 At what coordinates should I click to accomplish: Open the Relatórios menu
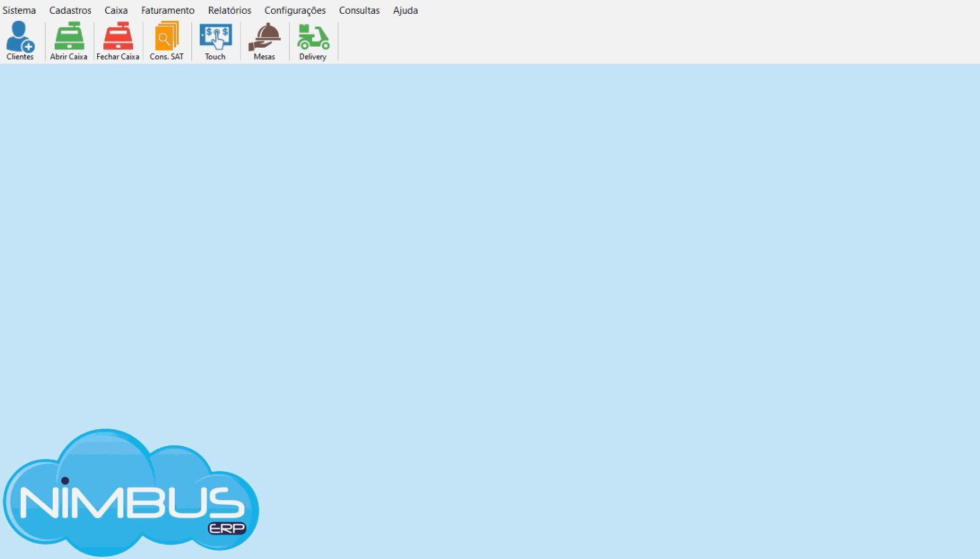tap(230, 10)
